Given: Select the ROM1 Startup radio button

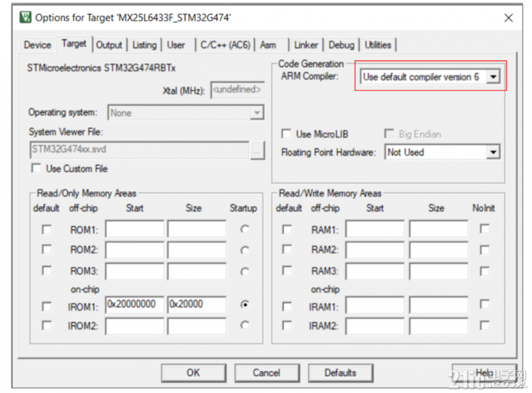Looking at the screenshot, I should 244,229.
